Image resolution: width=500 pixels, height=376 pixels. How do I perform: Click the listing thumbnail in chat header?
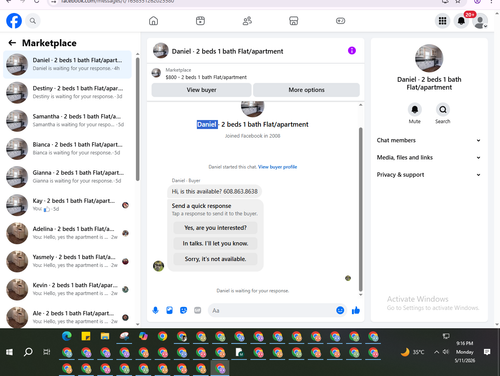(x=161, y=51)
